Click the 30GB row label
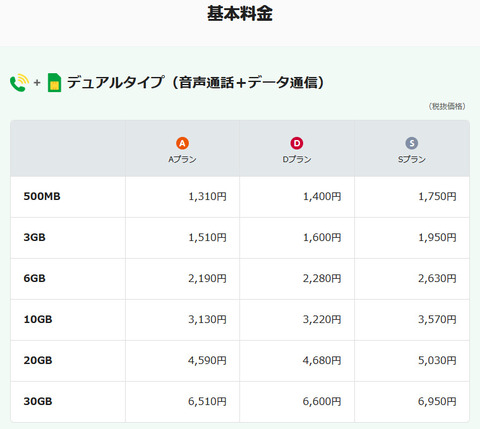480x429 pixels. coord(38,401)
